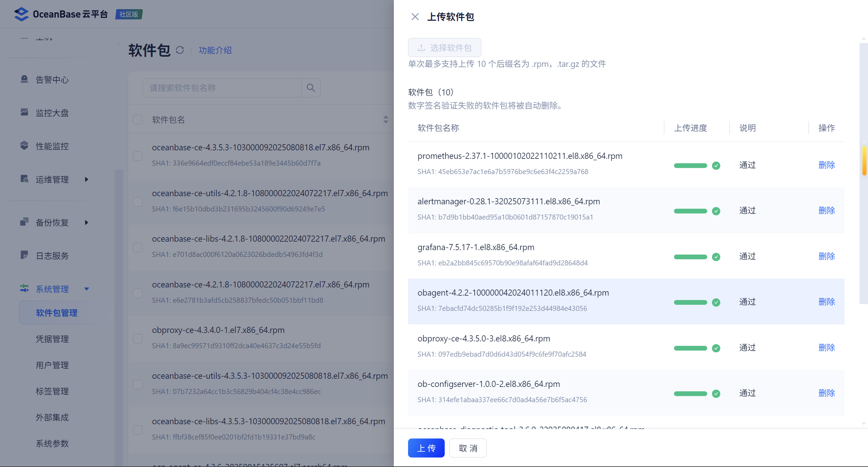Click the search magnifier icon

coord(311,88)
